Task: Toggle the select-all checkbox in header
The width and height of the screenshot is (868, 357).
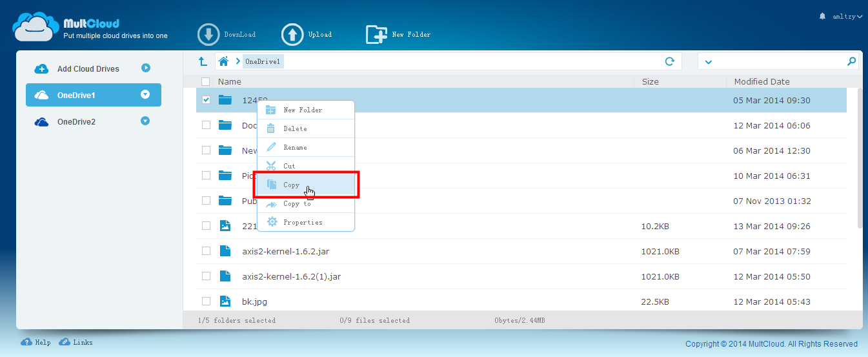Action: 206,81
